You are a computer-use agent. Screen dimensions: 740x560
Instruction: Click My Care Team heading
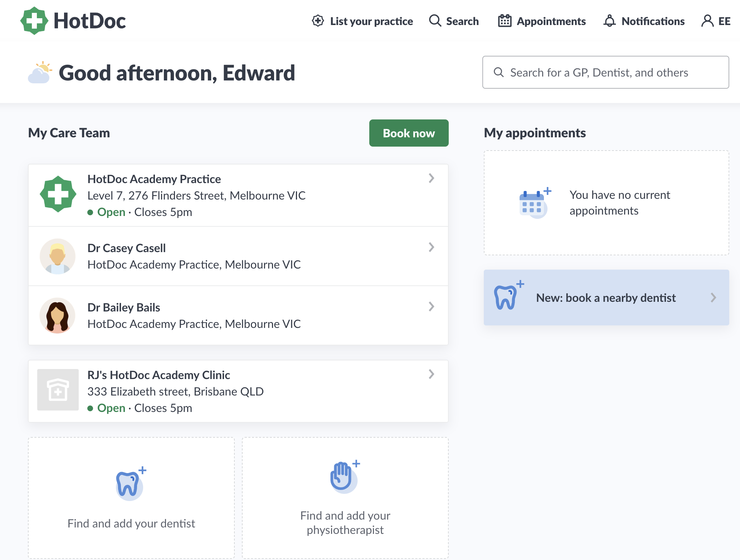click(69, 133)
